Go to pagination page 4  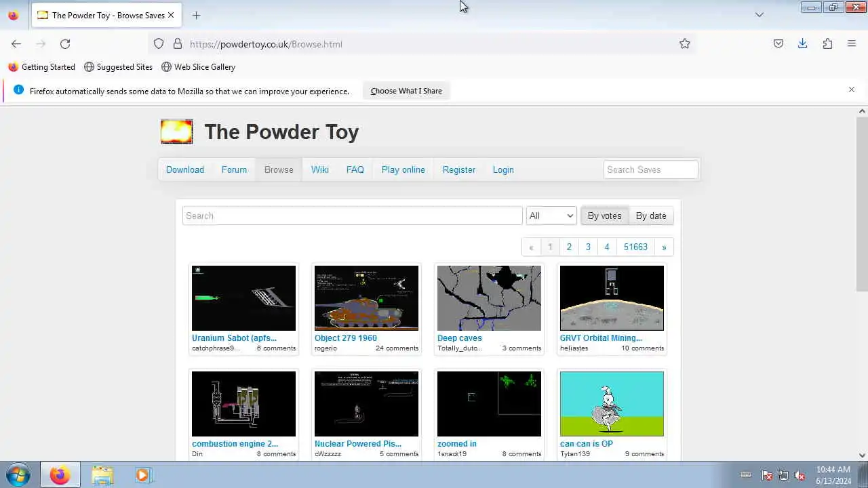pos(607,247)
